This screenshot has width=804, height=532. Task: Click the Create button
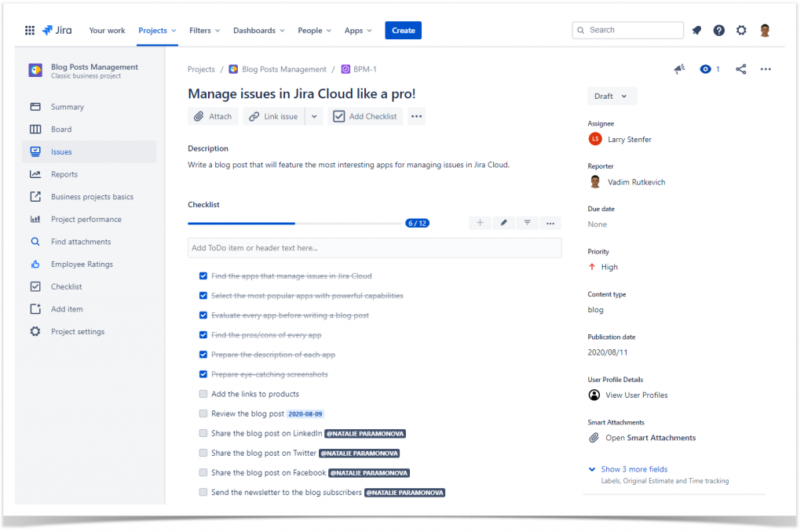coord(403,30)
